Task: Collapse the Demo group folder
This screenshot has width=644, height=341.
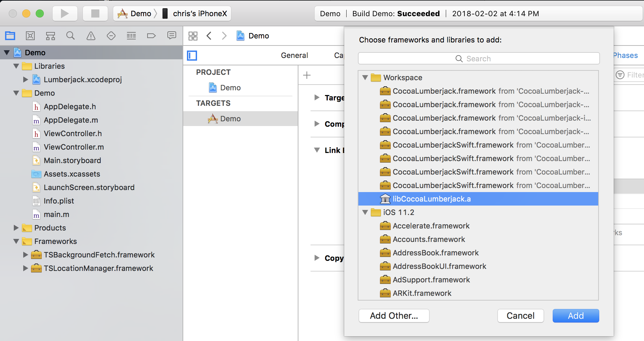Action: pos(16,93)
